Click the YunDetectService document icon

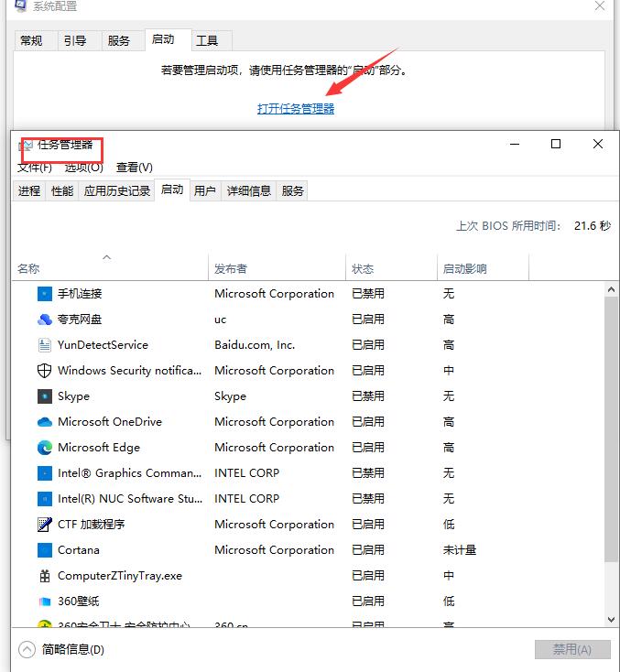point(45,345)
